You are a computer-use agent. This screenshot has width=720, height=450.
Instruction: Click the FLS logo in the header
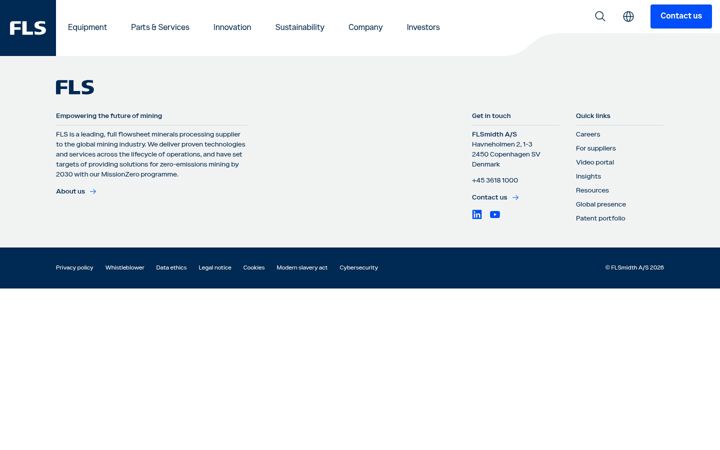(x=28, y=28)
